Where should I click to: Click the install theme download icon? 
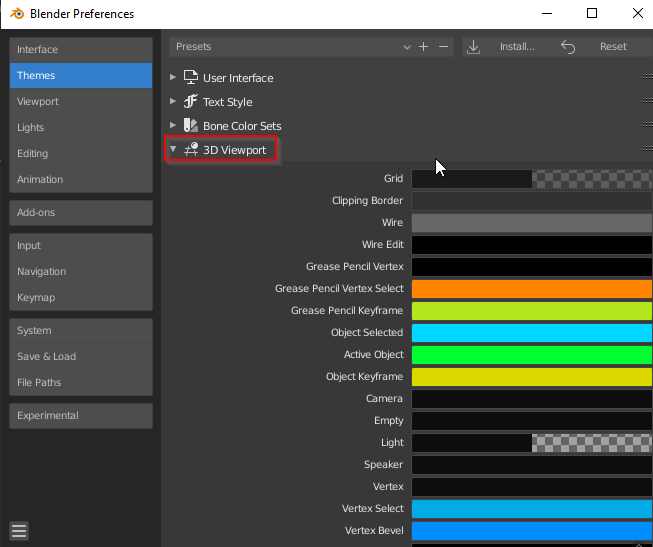(x=474, y=47)
